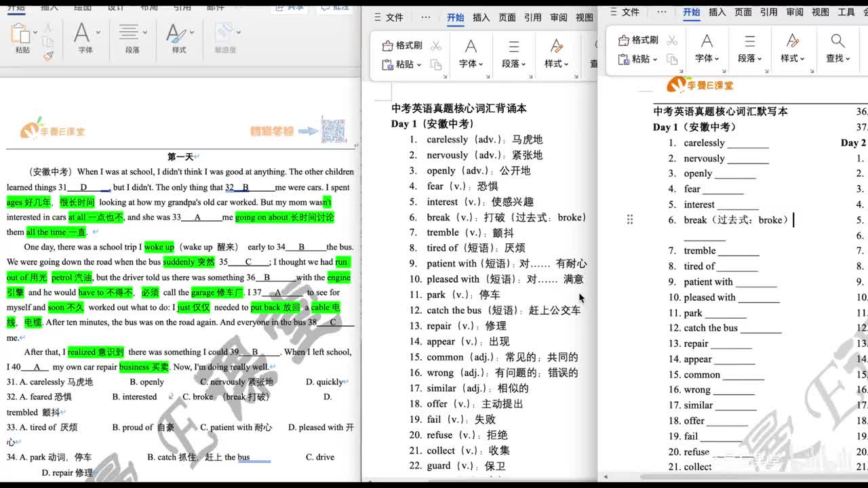
Task: Click the Paste clipboard icon in the left Word window
Action: tap(20, 34)
